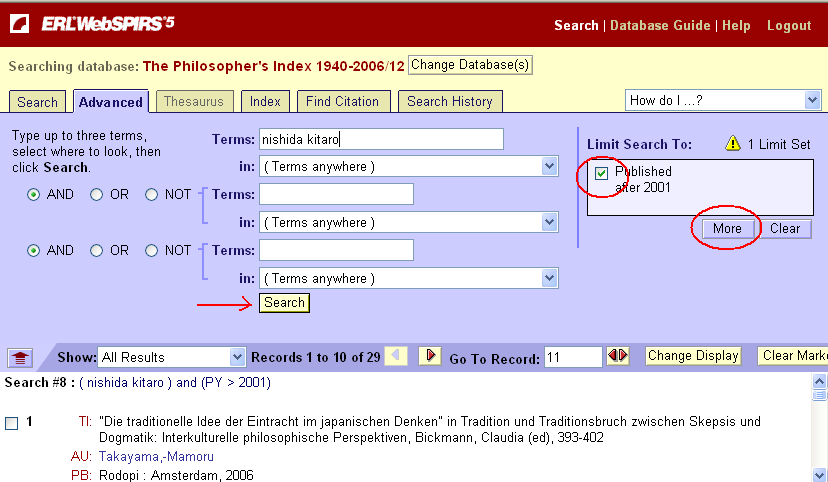Select the first OR radio button

(96, 195)
